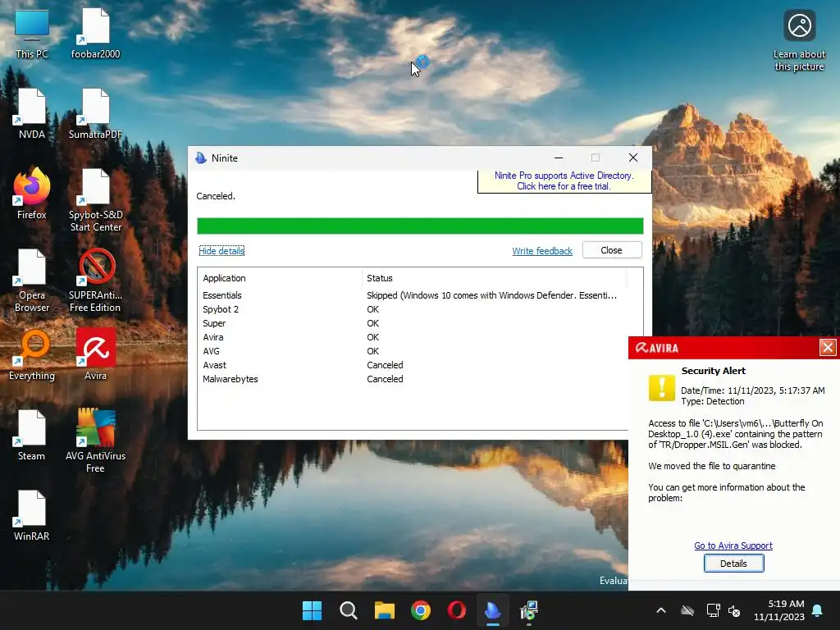
Task: Select the SumatraPDF desktop shortcut
Action: pyautogui.click(x=95, y=114)
